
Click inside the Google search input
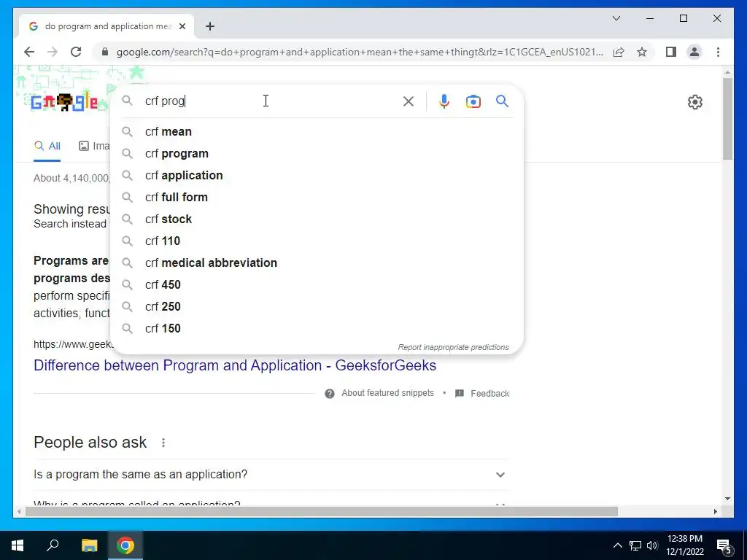(x=271, y=101)
